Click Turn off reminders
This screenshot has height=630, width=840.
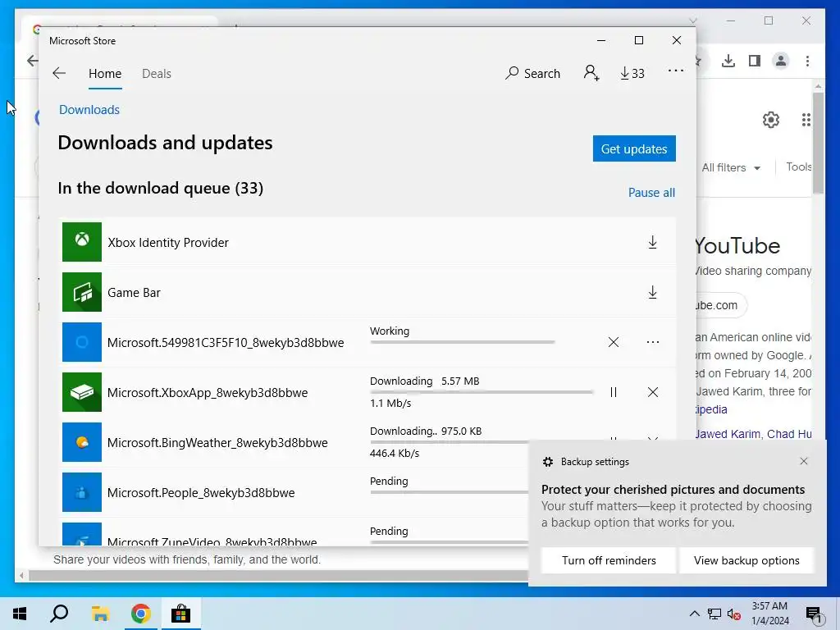(609, 560)
